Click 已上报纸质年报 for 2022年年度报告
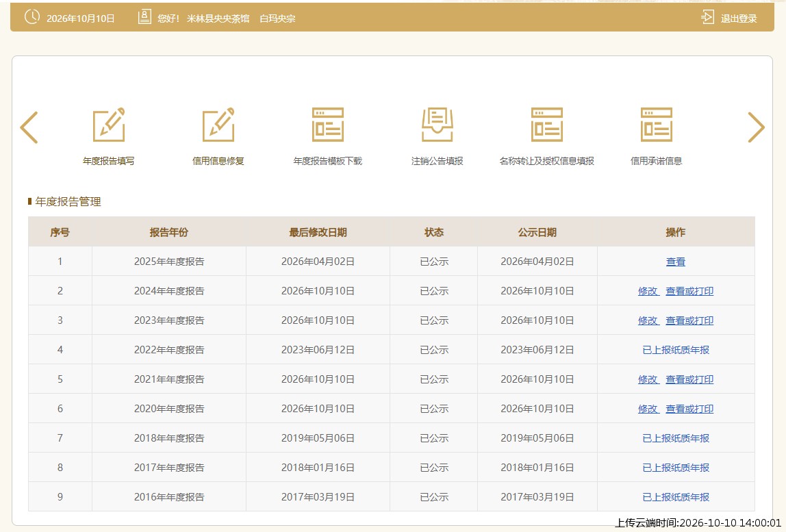 click(x=676, y=350)
